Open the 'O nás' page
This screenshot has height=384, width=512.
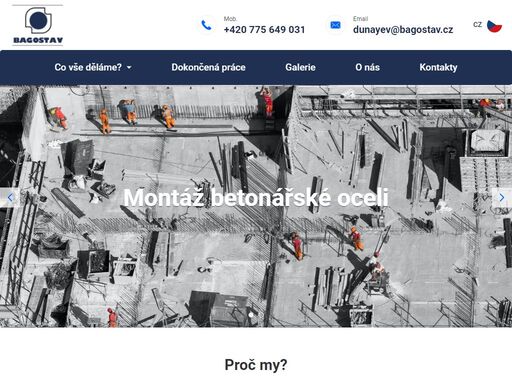tap(367, 67)
